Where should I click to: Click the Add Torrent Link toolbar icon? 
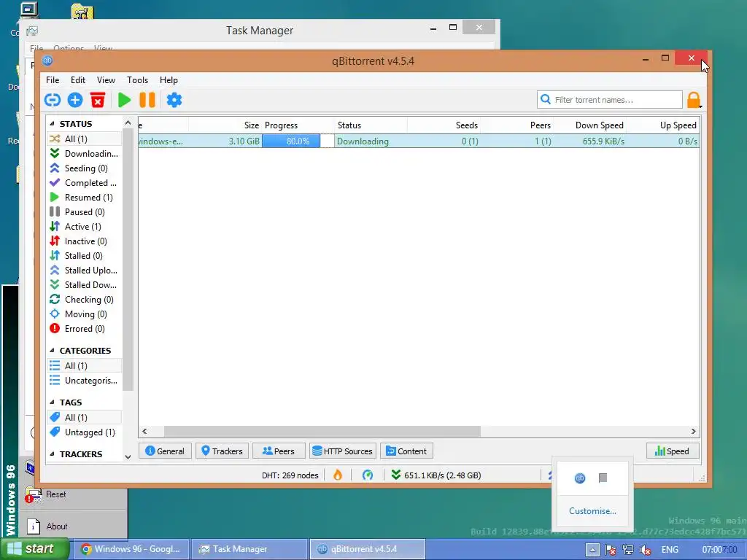pyautogui.click(x=53, y=100)
